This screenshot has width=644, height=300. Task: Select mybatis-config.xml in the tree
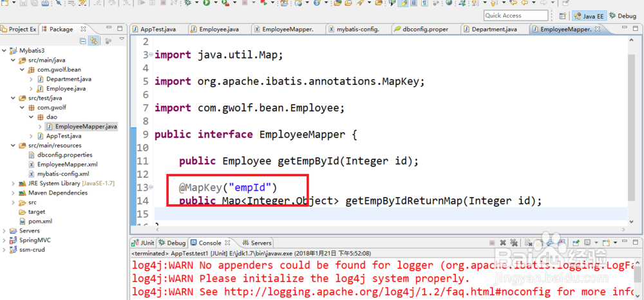pos(59,174)
